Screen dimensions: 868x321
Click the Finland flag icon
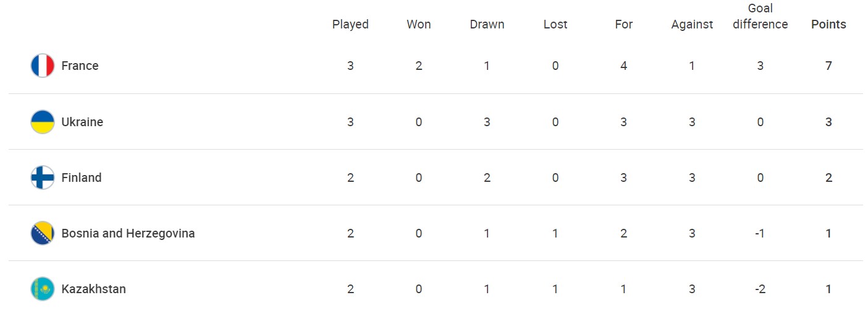click(x=43, y=178)
